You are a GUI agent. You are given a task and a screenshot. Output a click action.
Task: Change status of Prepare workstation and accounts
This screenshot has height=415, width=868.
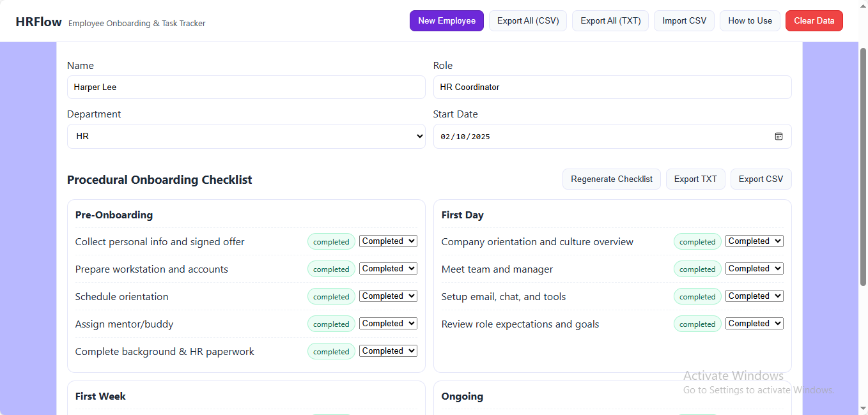tap(388, 269)
